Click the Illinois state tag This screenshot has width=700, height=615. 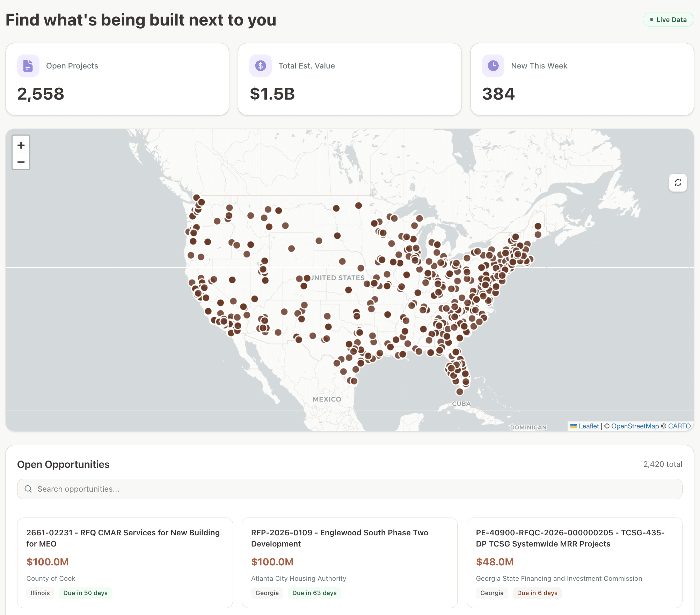(x=40, y=593)
